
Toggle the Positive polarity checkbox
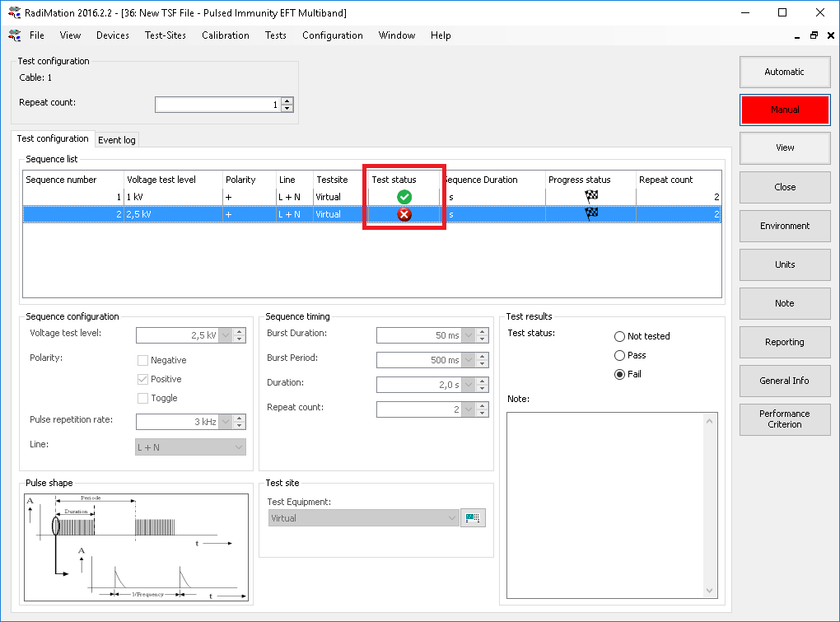[142, 379]
